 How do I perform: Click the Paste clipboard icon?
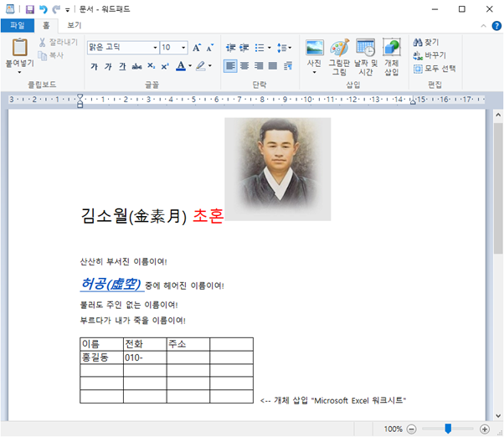click(19, 47)
